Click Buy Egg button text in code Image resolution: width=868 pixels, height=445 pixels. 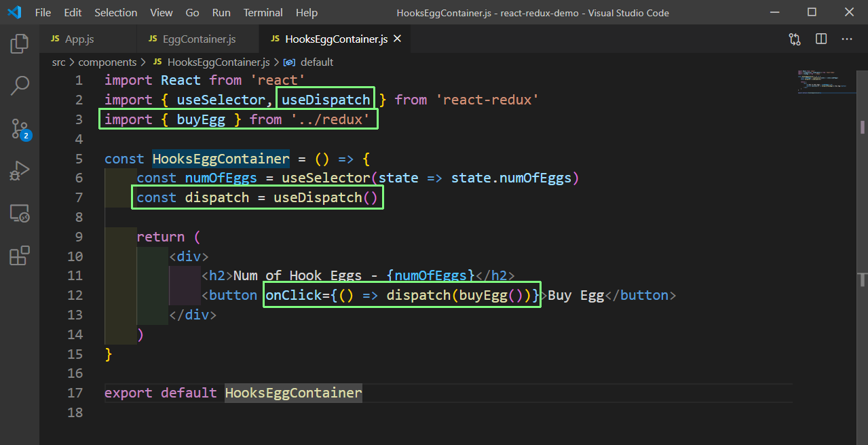click(576, 295)
